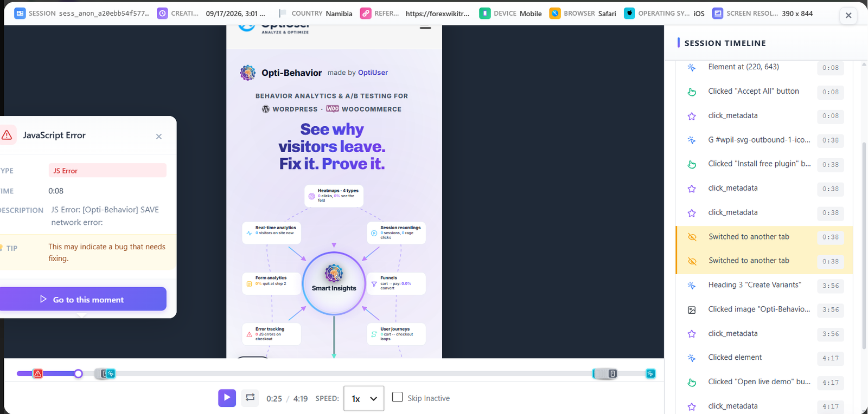868x414 pixels.
Task: Click the green device icon
Action: [485, 14]
